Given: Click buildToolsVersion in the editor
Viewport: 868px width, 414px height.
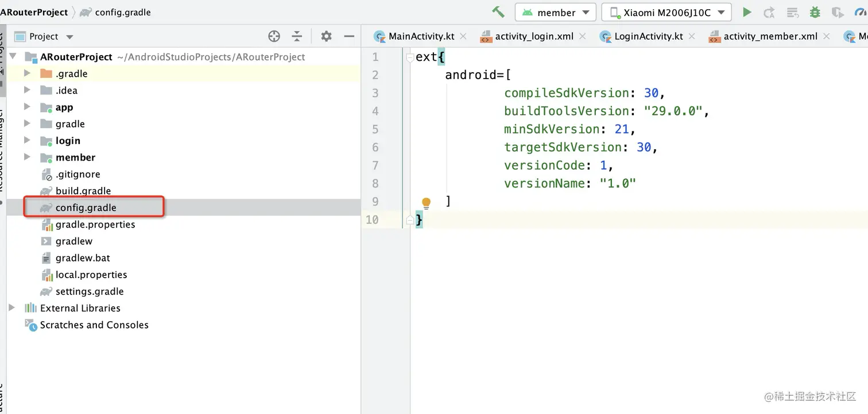Looking at the screenshot, I should (567, 111).
